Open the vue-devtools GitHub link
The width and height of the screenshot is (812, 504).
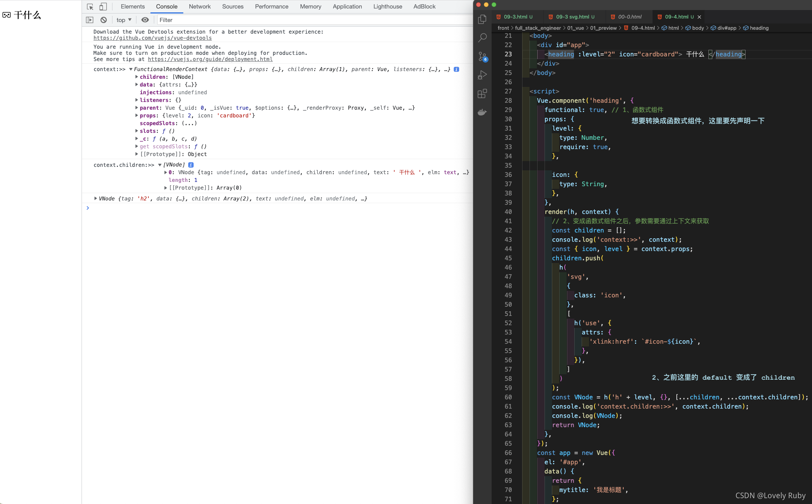[x=152, y=38]
